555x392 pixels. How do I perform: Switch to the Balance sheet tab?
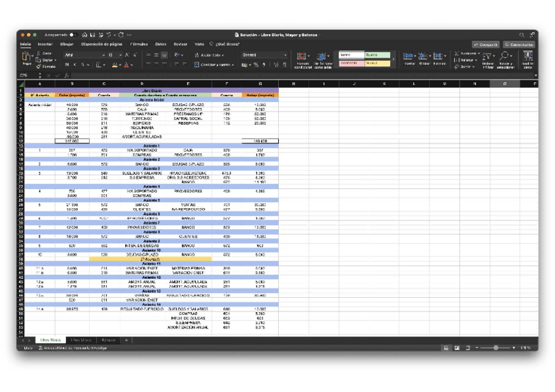tap(108, 340)
